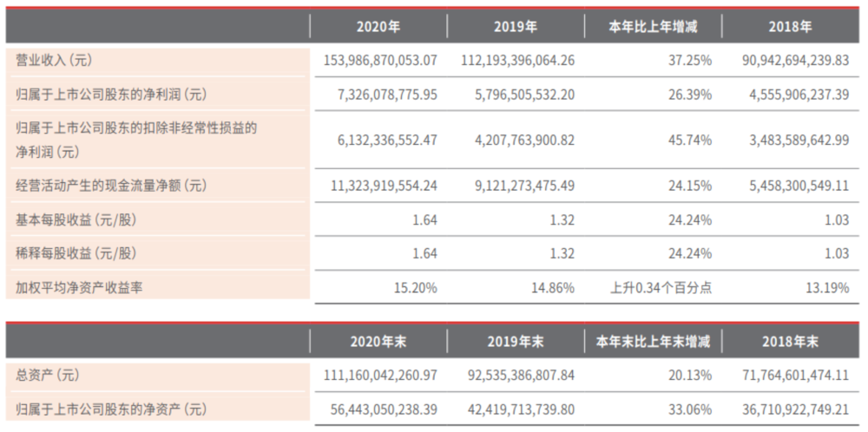Viewport: 868px width, 432px height.
Task: Click the 2019年 column header
Action: (x=516, y=27)
